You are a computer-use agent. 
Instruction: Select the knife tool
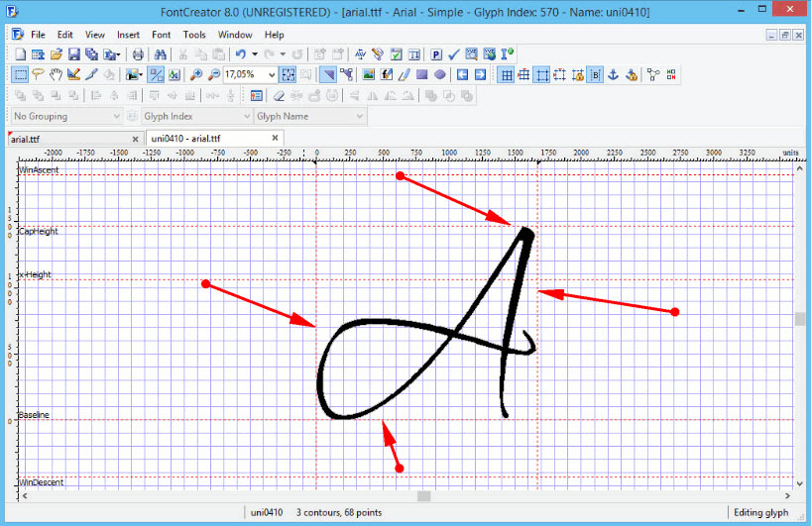(x=91, y=75)
